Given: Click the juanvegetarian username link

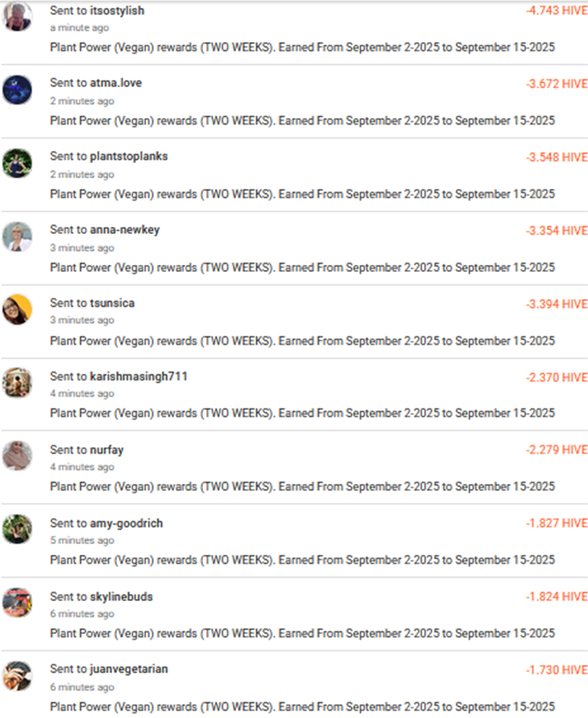Looking at the screenshot, I should click(129, 669).
